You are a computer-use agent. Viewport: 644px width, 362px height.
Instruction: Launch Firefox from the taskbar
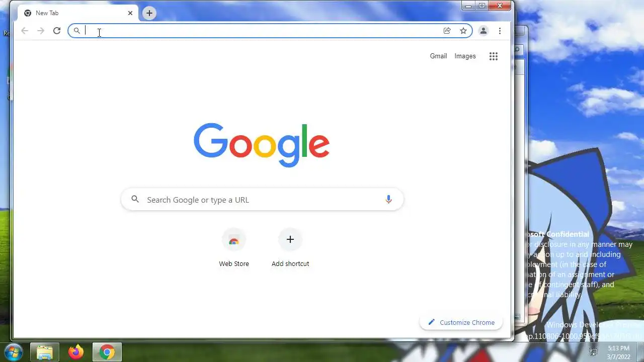pyautogui.click(x=76, y=352)
